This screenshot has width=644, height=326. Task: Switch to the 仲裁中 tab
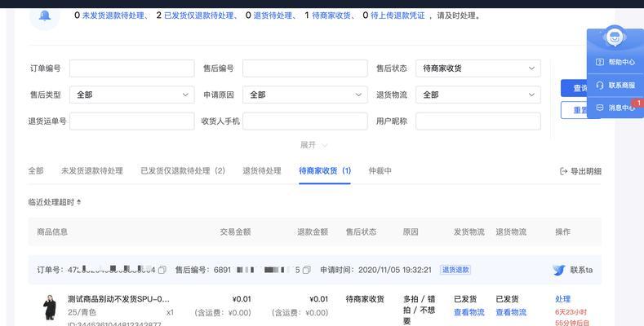[380, 171]
